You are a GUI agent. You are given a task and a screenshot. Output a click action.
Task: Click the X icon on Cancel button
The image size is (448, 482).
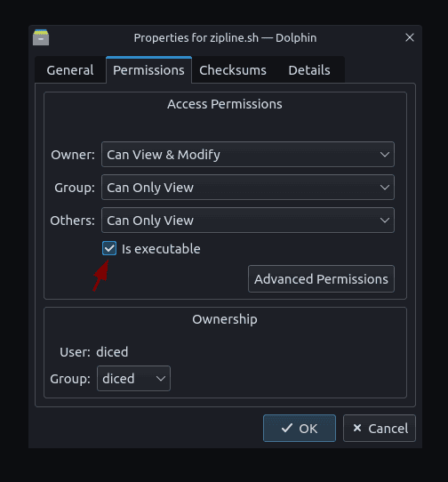click(357, 428)
